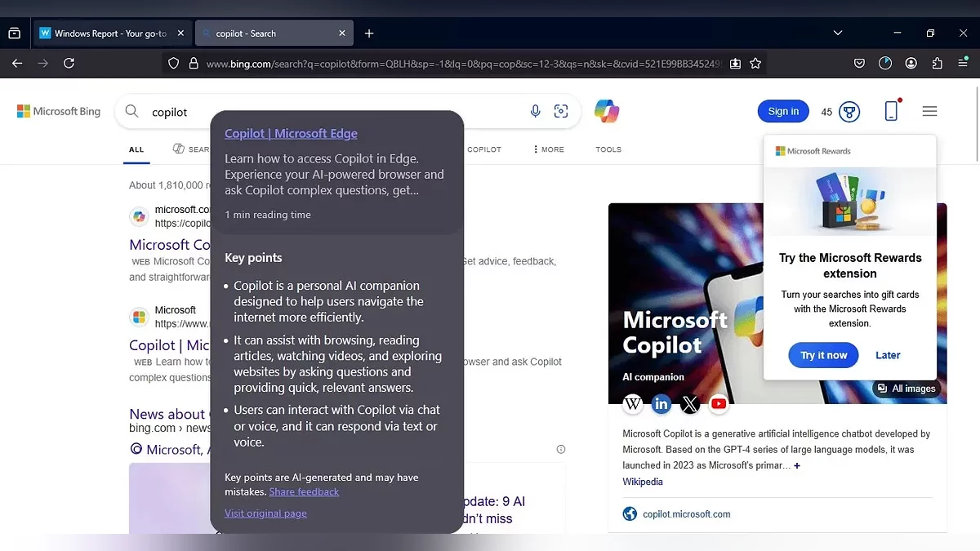
Task: Click the install icon beside bookmark star
Action: pyautogui.click(x=735, y=63)
